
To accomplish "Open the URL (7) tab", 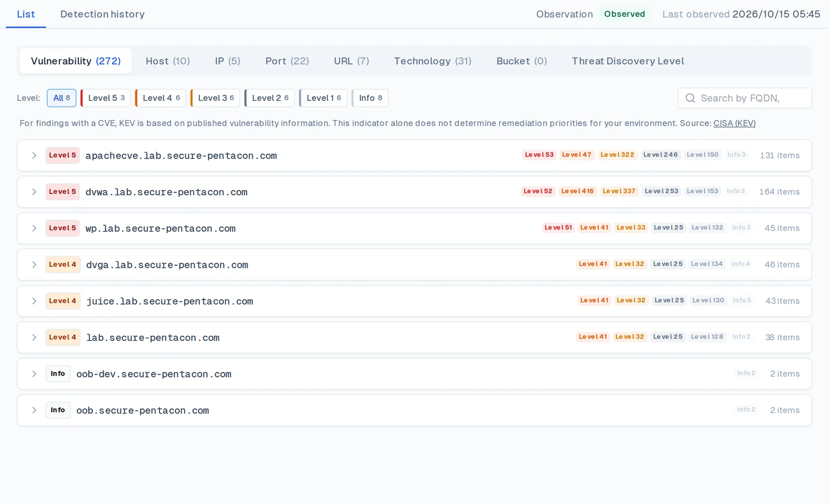I will (352, 61).
